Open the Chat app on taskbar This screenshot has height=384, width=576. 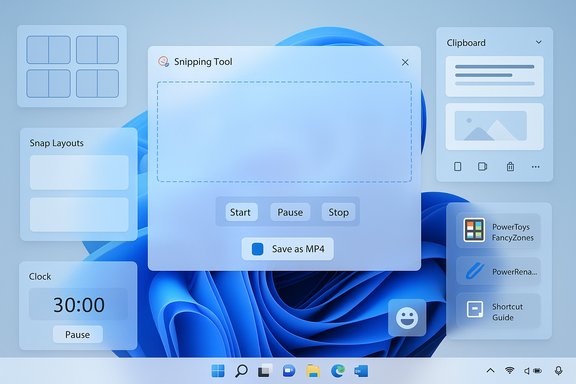click(289, 371)
